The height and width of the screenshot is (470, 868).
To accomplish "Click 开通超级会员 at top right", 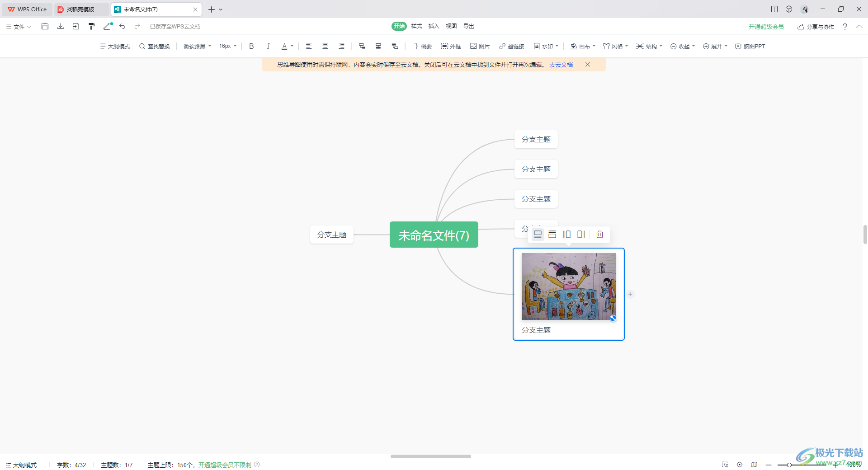I will (766, 27).
